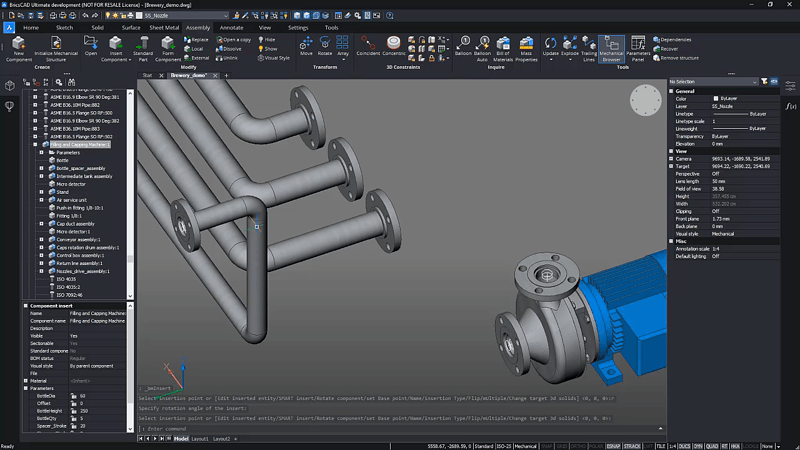
Task: Click the filter icon in Properties panel
Action: point(764,82)
